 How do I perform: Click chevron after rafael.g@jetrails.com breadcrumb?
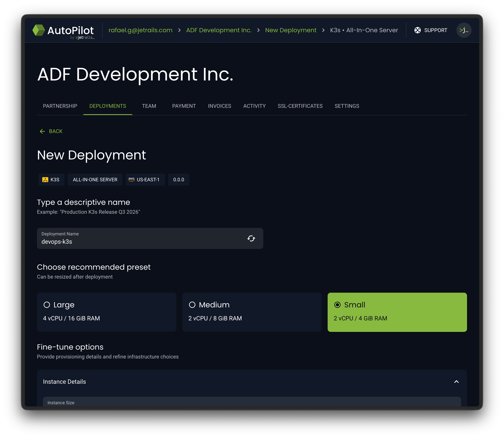click(x=179, y=30)
